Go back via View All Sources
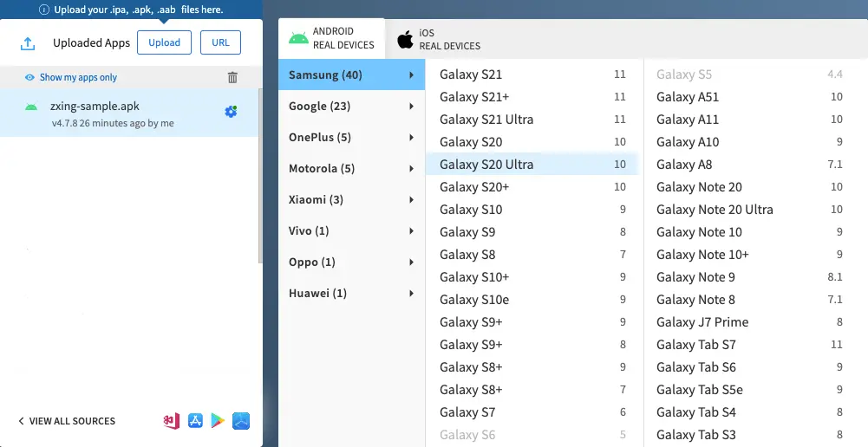This screenshot has height=447, width=868. (x=67, y=421)
